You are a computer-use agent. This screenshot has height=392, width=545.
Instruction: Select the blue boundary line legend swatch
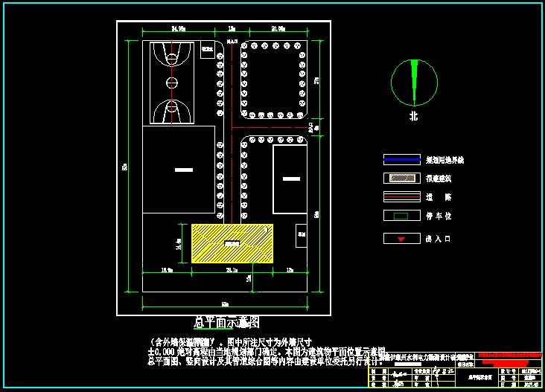(401, 159)
